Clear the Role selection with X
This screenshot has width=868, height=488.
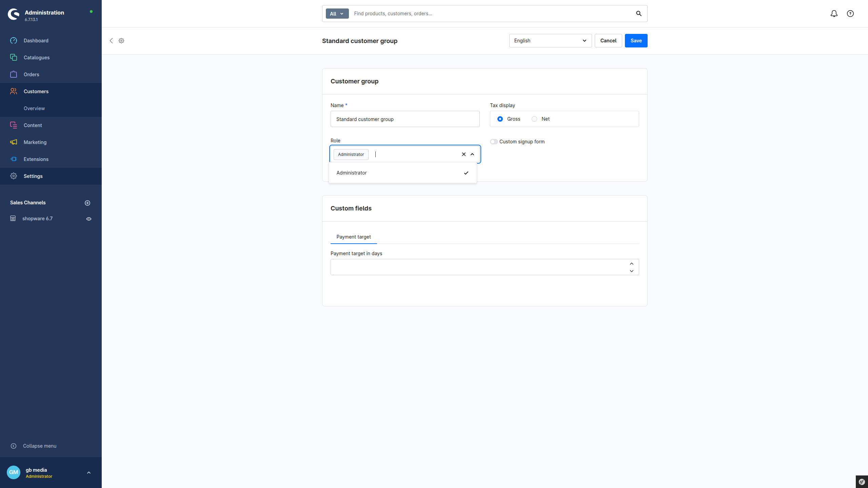(x=464, y=154)
